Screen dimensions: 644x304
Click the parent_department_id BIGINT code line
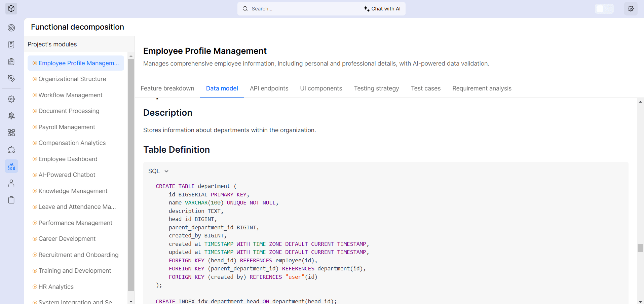[x=214, y=228]
